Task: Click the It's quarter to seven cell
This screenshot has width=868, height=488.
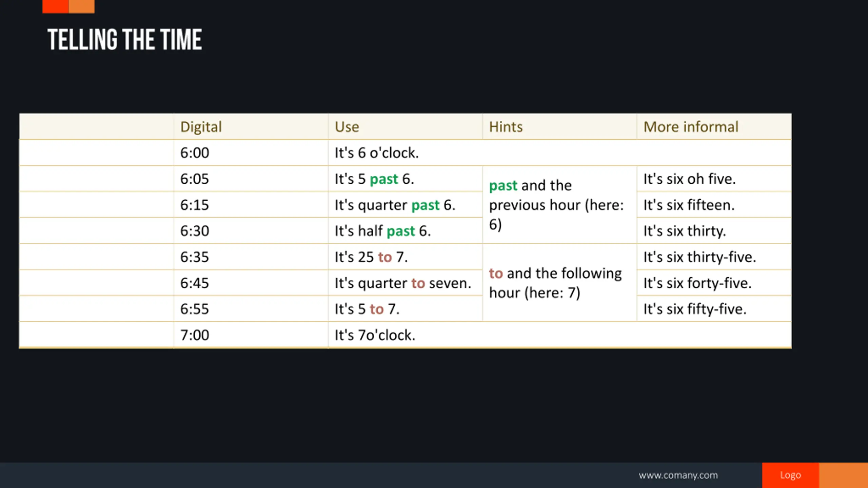Action: pyautogui.click(x=405, y=283)
